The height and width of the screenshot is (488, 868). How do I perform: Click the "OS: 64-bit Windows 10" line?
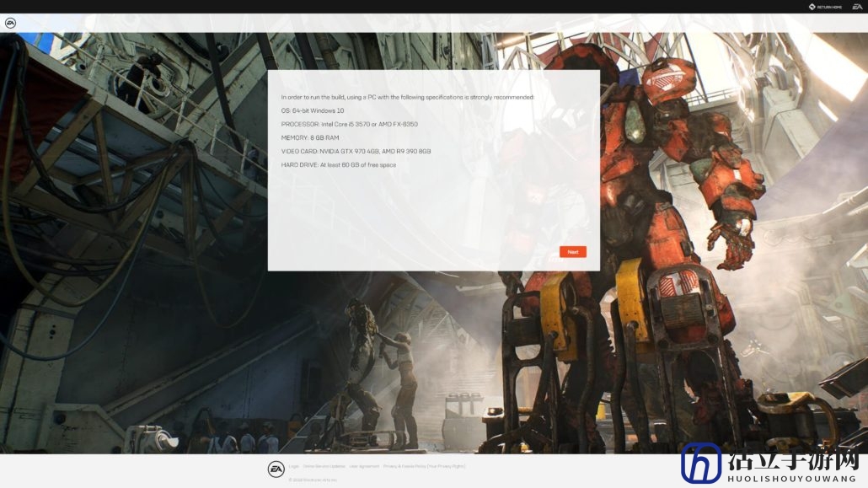click(312, 110)
